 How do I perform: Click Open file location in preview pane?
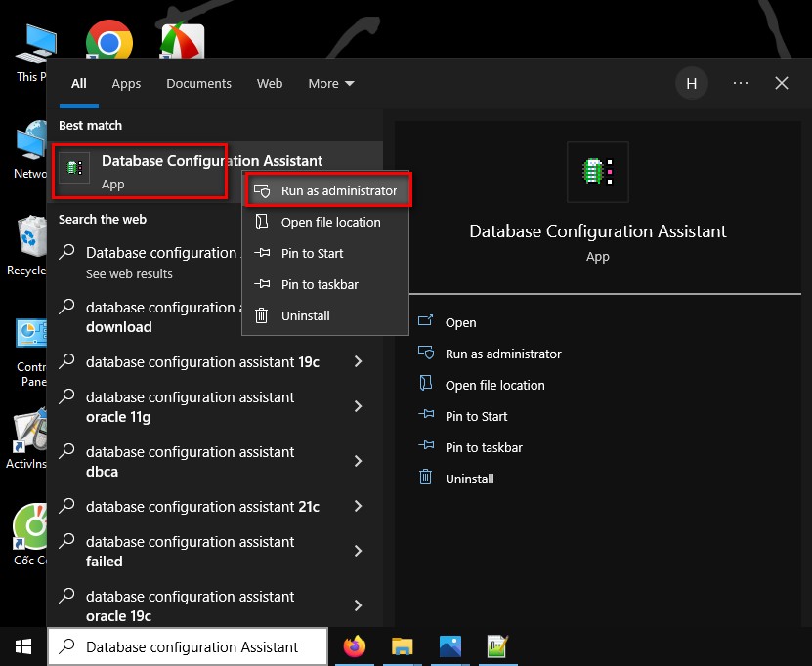[495, 385]
